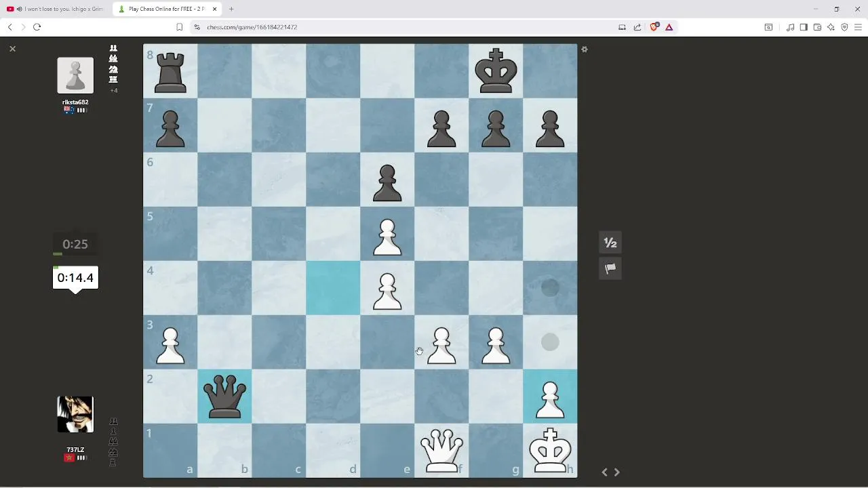Viewport: 868px width, 488px height.
Task: Open Brave VPN shield icon
Action: click(x=844, y=27)
